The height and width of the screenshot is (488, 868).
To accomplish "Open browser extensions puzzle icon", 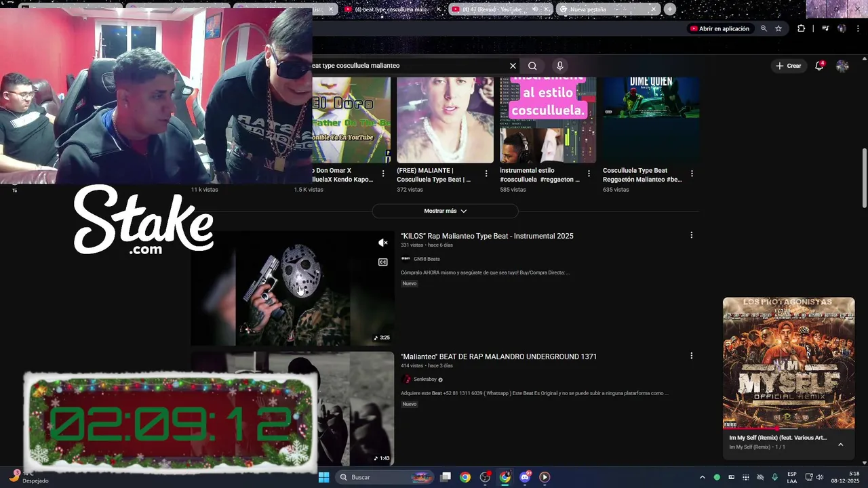I will point(801,28).
